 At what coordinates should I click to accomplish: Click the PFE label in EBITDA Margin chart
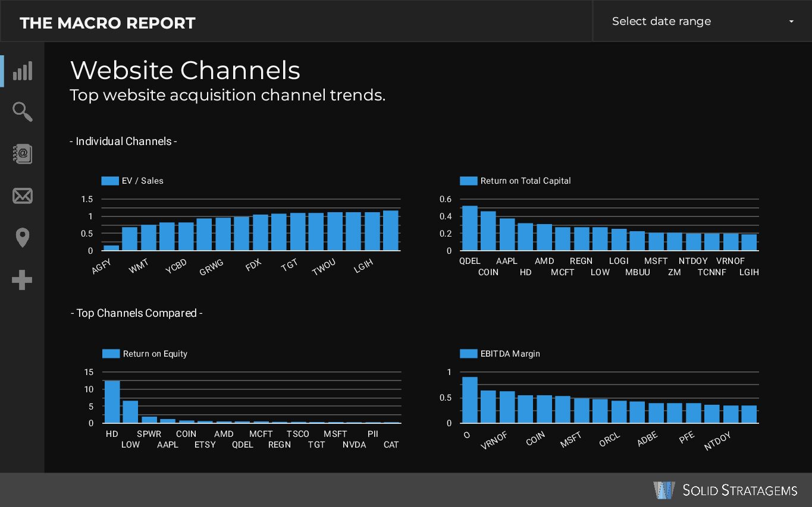[x=686, y=438]
